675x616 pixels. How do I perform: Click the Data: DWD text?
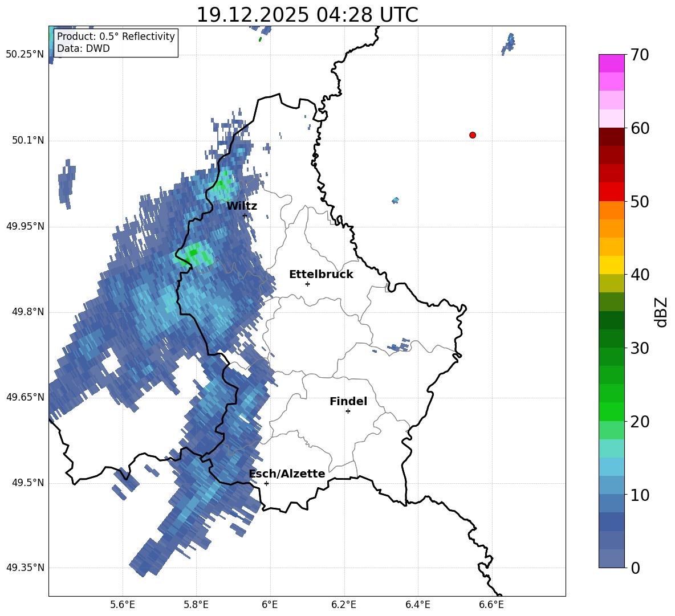click(83, 48)
